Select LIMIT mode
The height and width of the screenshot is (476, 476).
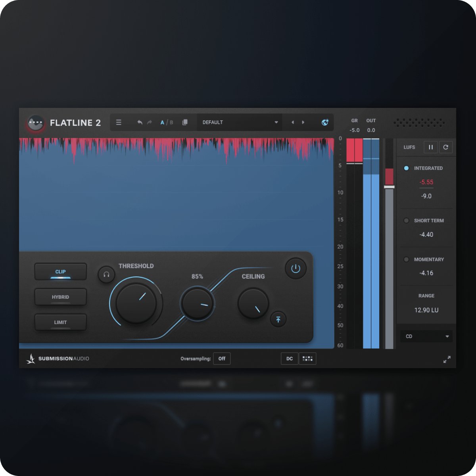(61, 322)
